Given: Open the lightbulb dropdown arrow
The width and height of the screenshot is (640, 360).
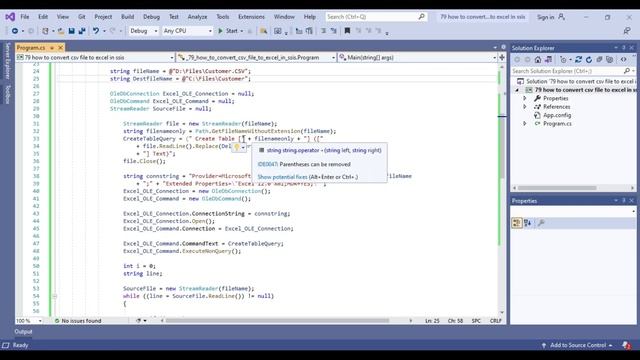Looking at the screenshot, I should click(243, 147).
